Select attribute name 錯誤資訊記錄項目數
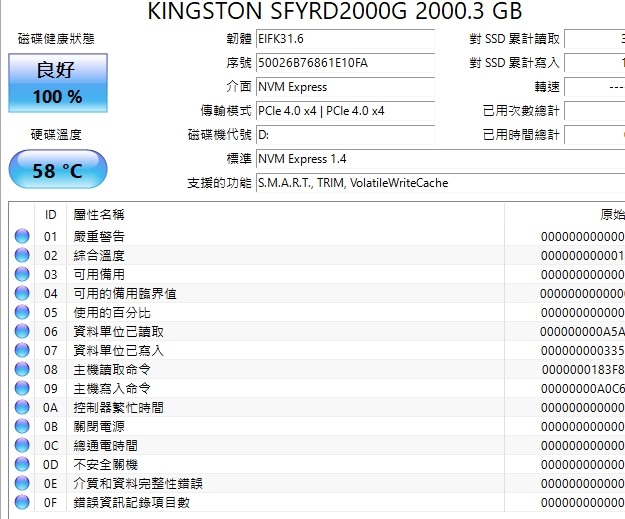 click(132, 503)
